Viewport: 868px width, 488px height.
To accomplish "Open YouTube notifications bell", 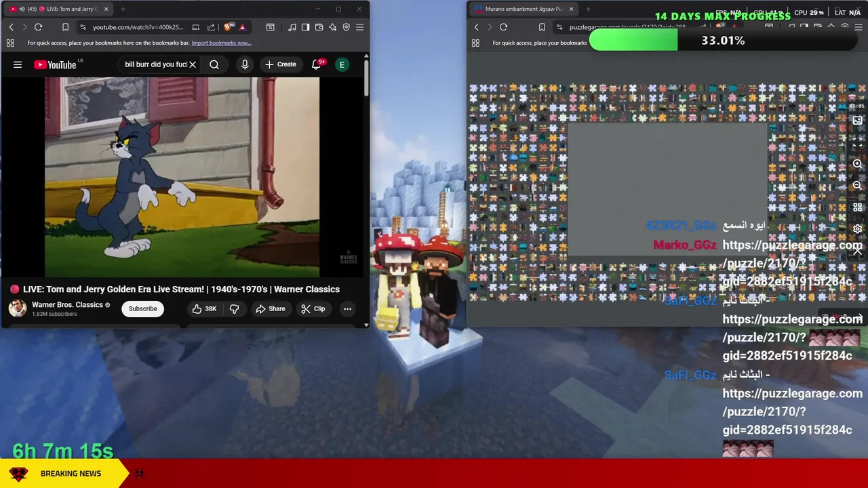I will 316,64.
